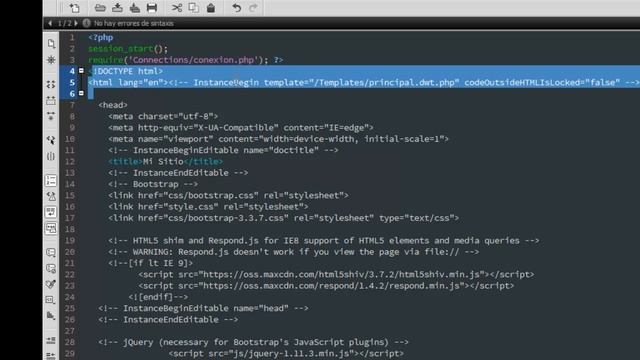
Task: Click 'Connections/conexion.php' path string
Action: 193,60
